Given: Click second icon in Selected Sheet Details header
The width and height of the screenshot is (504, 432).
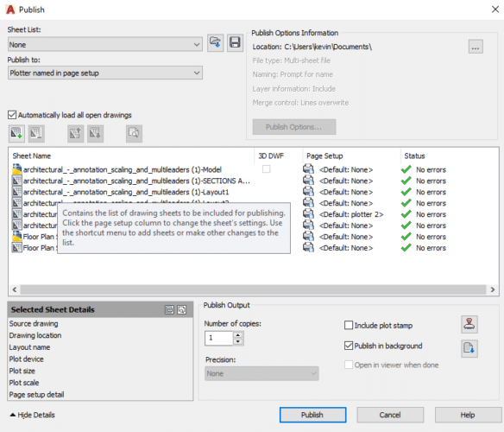Looking at the screenshot, I should 182,309.
